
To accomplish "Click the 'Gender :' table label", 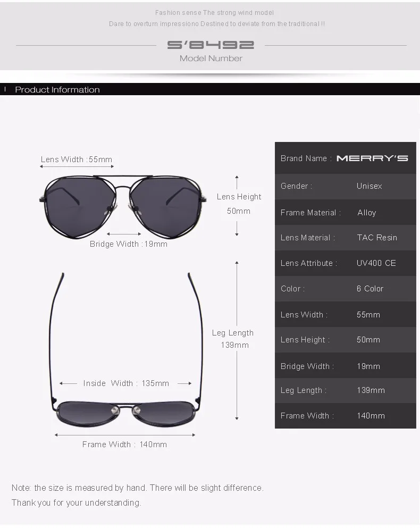I will tap(296, 186).
